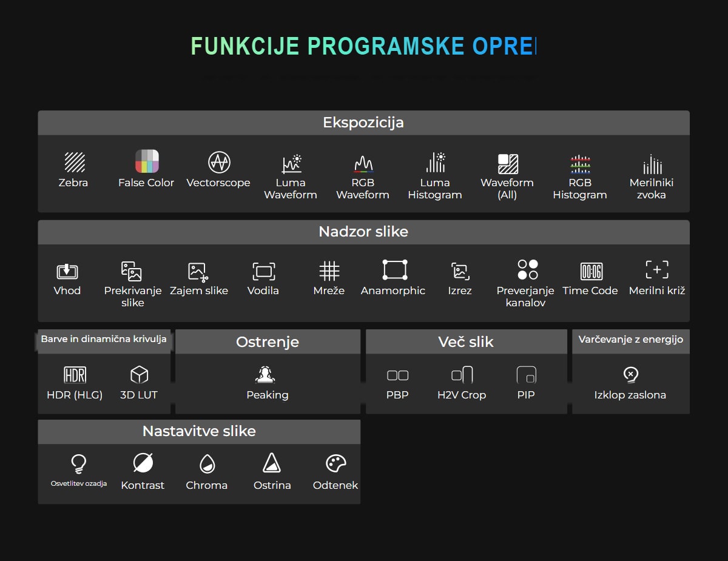The width and height of the screenshot is (728, 561).
Task: Click the Peaking label text
Action: pyautogui.click(x=268, y=395)
